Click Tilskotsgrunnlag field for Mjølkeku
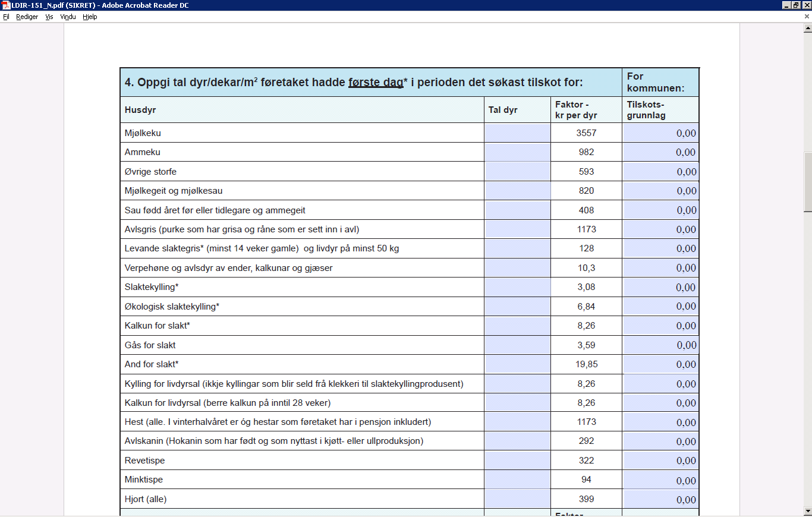Screen dimensions: 812x517 pos(660,133)
